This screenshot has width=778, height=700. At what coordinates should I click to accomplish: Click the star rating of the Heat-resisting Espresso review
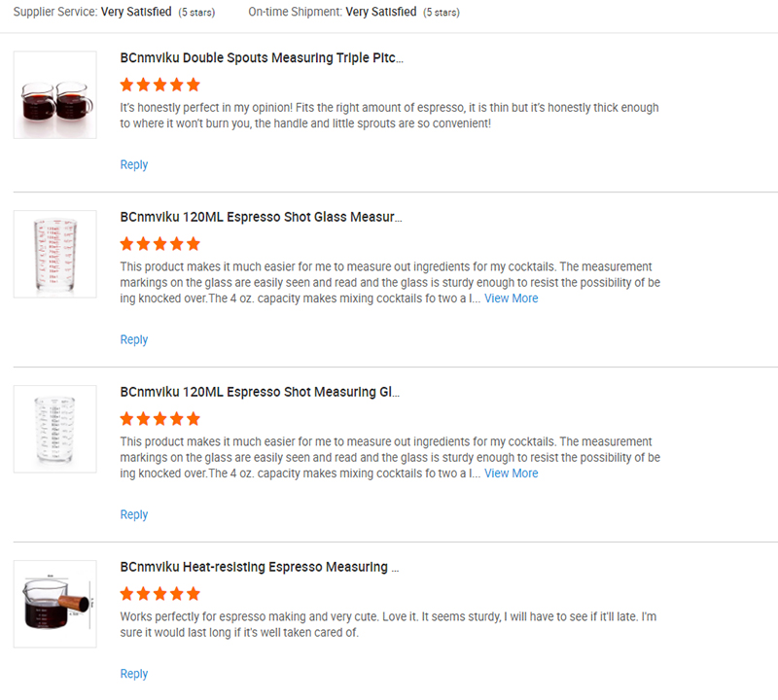tap(159, 594)
